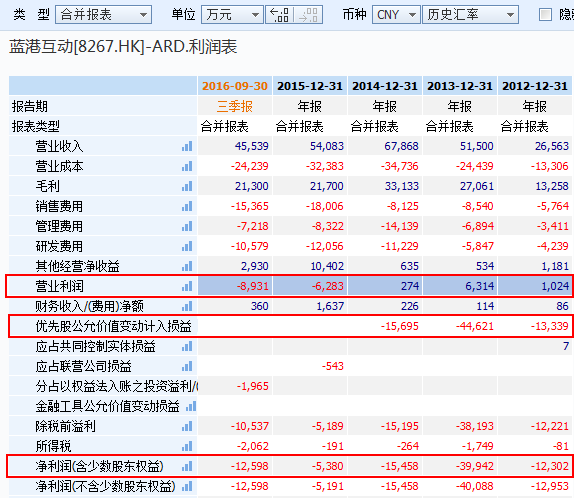Open the 历史汇率 exchange rate dropdown
The image size is (574, 498).
tap(470, 15)
